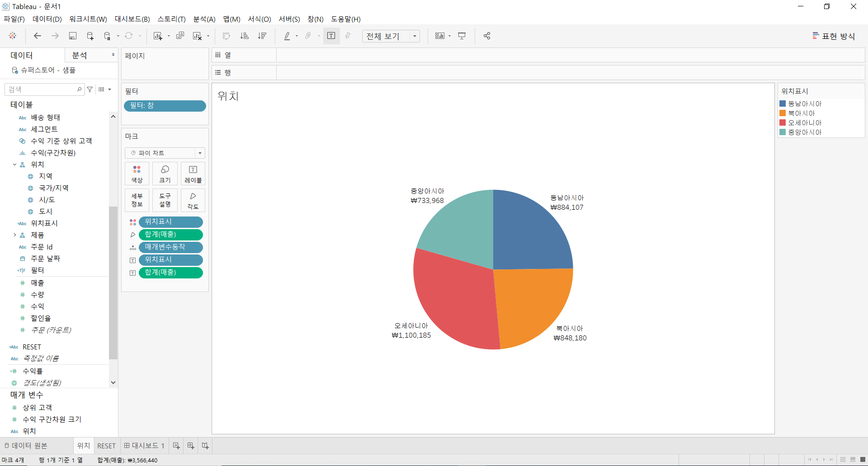
Task: Click the 필터: 참 filter pill
Action: point(165,106)
